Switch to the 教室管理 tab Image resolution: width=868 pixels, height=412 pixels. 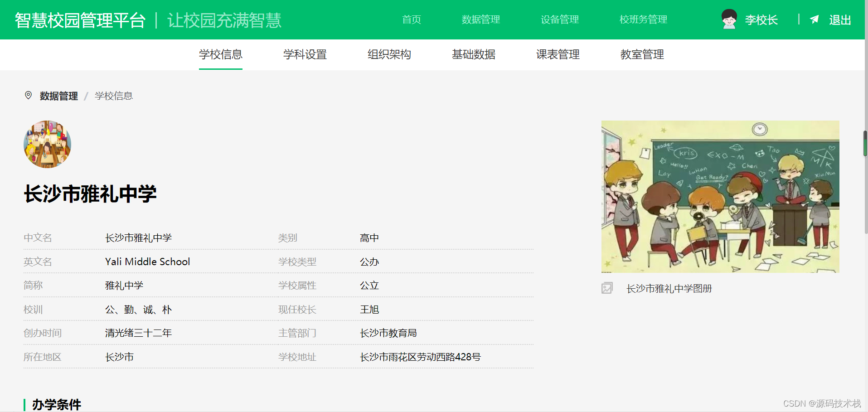pos(642,54)
